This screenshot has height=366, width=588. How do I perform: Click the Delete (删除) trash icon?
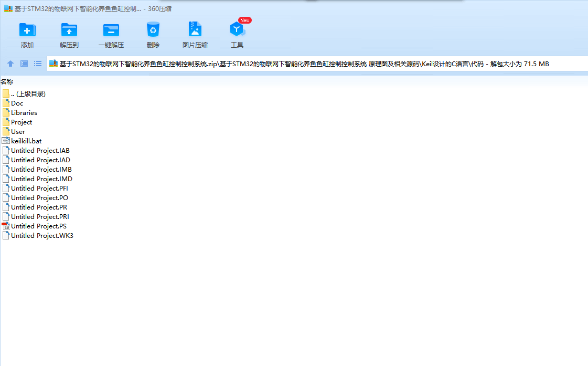tap(153, 30)
